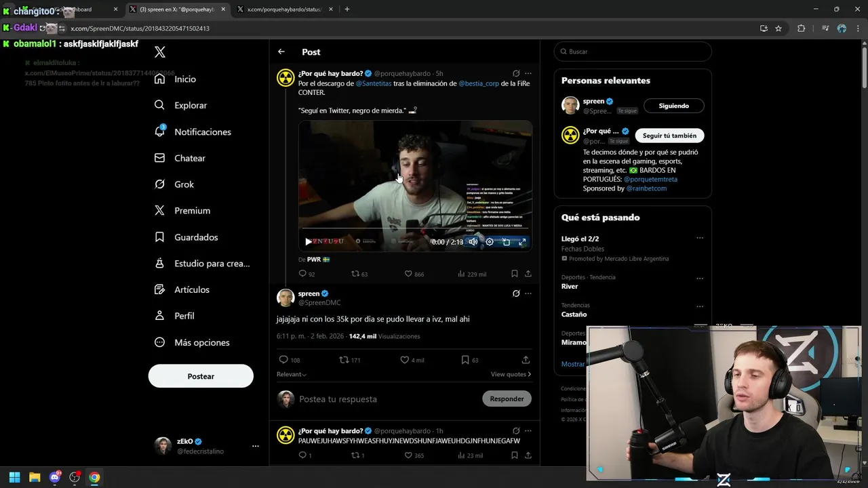Open more options on spreen post
The height and width of the screenshot is (488, 868).
pos(528,293)
